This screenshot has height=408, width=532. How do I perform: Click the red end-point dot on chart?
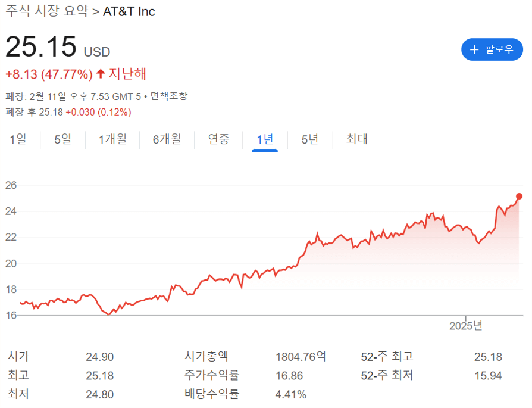519,197
